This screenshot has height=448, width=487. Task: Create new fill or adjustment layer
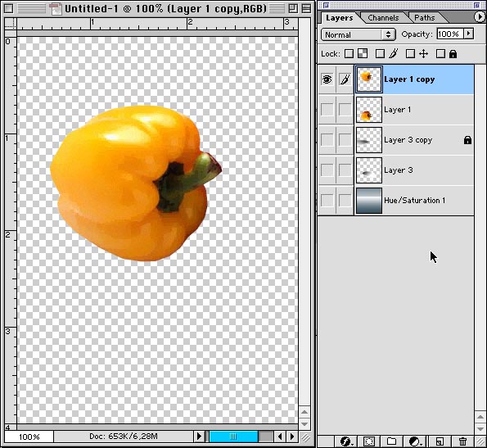[415, 441]
